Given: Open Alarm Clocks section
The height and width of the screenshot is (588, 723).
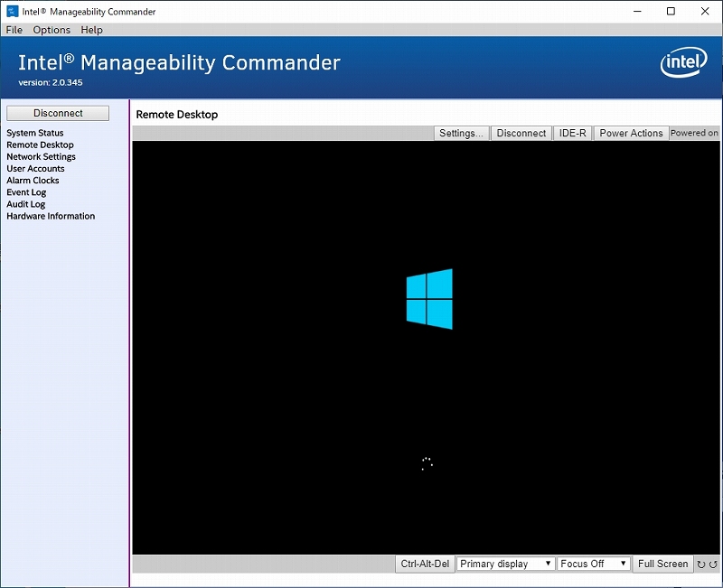Looking at the screenshot, I should 33,181.
